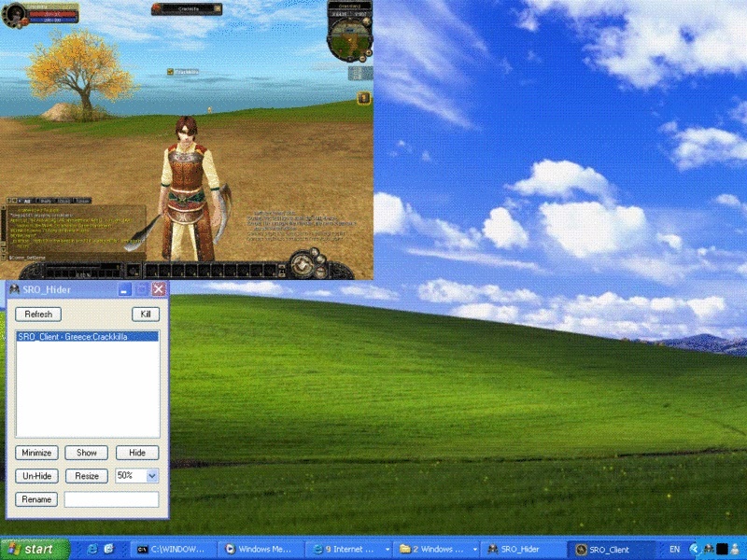Show hidden system tray icons
This screenshot has width=747, height=560.
694,550
